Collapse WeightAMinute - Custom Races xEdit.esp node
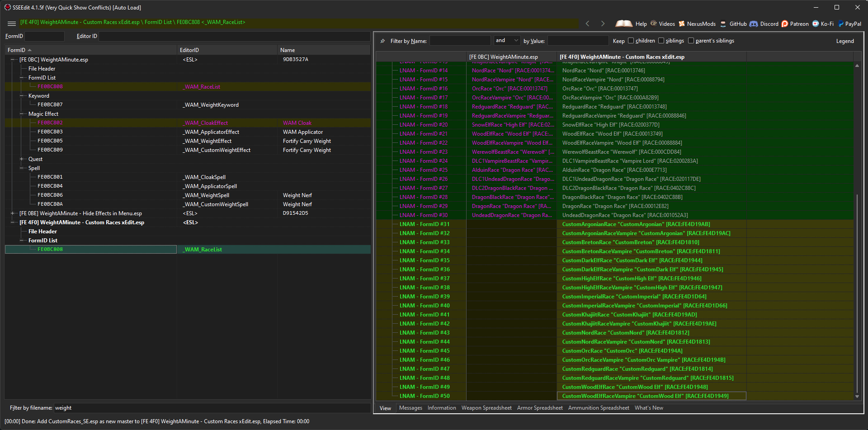Image resolution: width=868 pixels, height=430 pixels. [x=13, y=222]
